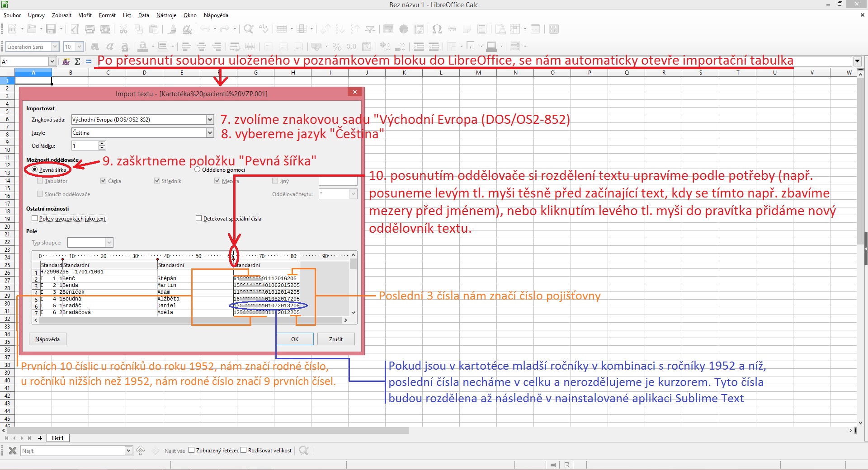Screen dimensions: 868x470
Task: Toggle the Středník checkbox
Action: tap(157, 181)
